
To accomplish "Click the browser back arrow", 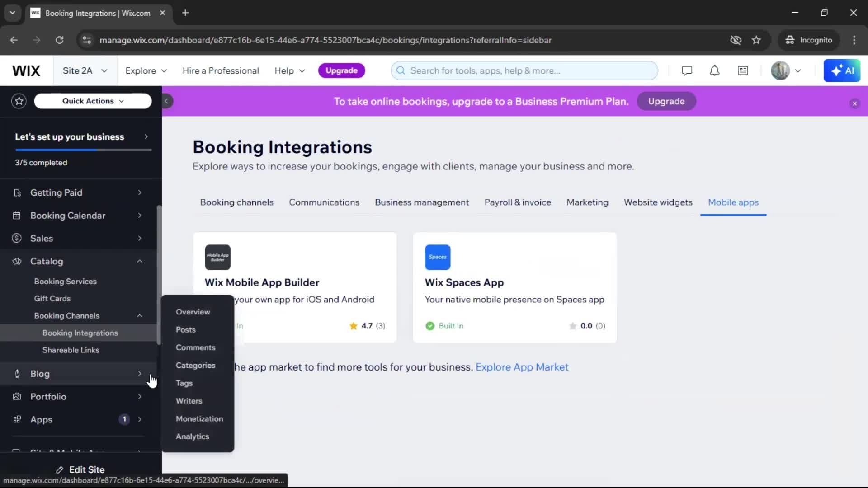I will (x=14, y=40).
